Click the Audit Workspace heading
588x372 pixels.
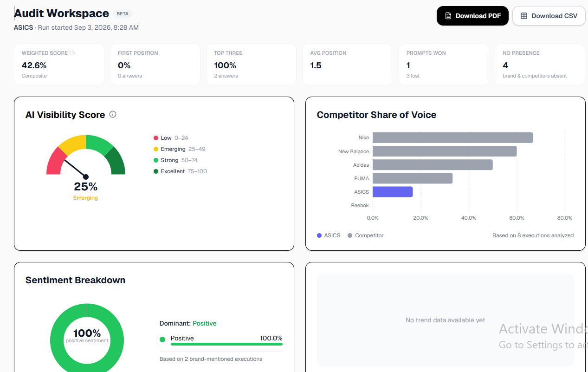62,13
